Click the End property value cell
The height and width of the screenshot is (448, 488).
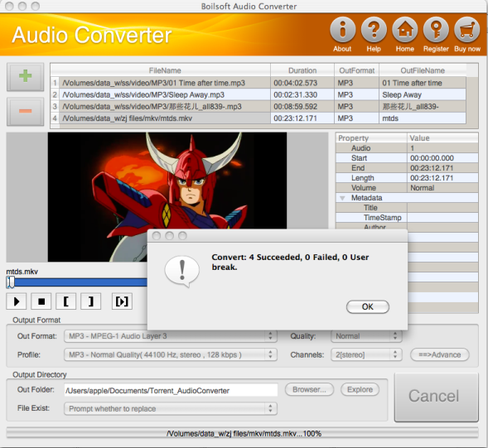coord(442,168)
